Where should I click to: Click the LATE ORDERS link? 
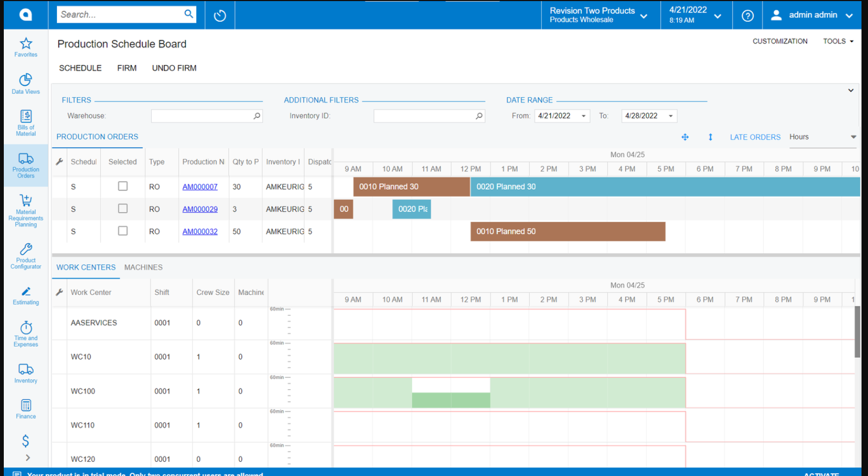point(755,137)
